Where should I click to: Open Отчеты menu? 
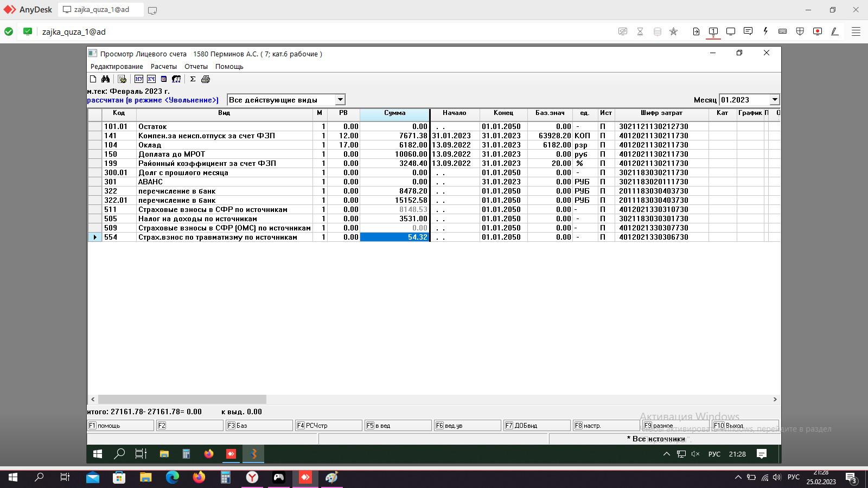(x=196, y=66)
